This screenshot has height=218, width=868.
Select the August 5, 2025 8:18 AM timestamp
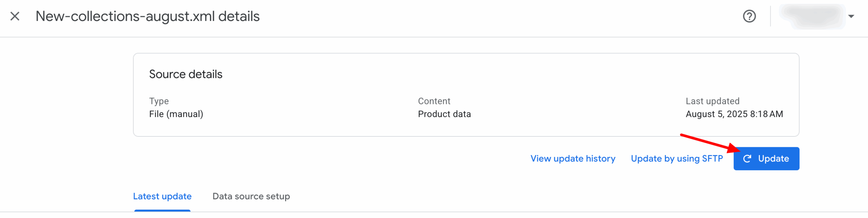coord(734,114)
